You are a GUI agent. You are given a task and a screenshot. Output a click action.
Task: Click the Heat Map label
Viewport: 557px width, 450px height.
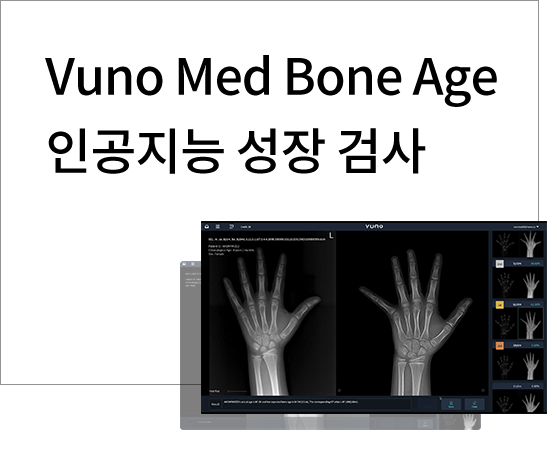(215, 391)
